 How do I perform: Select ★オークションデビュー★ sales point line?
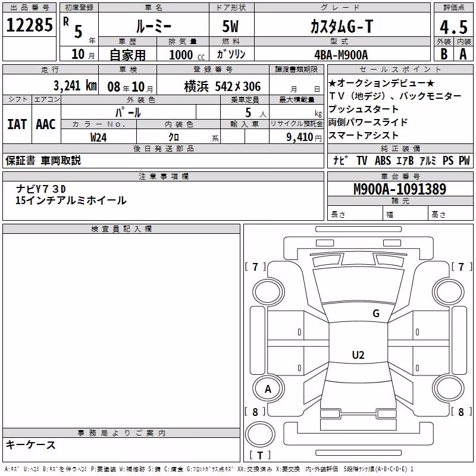point(381,83)
